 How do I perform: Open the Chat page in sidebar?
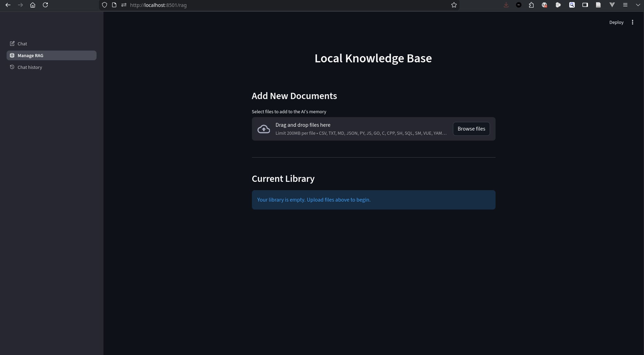coord(22,44)
